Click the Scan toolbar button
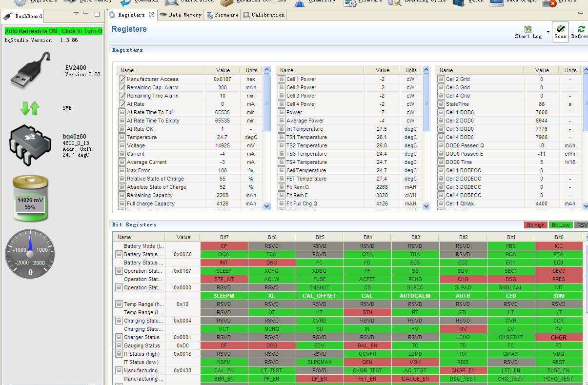Image resolution: width=588 pixels, height=385 pixels. [x=560, y=32]
